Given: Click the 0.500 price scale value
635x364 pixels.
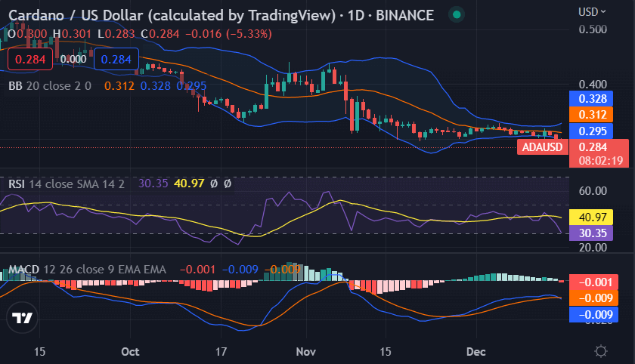Looking at the screenshot, I should (x=593, y=29).
